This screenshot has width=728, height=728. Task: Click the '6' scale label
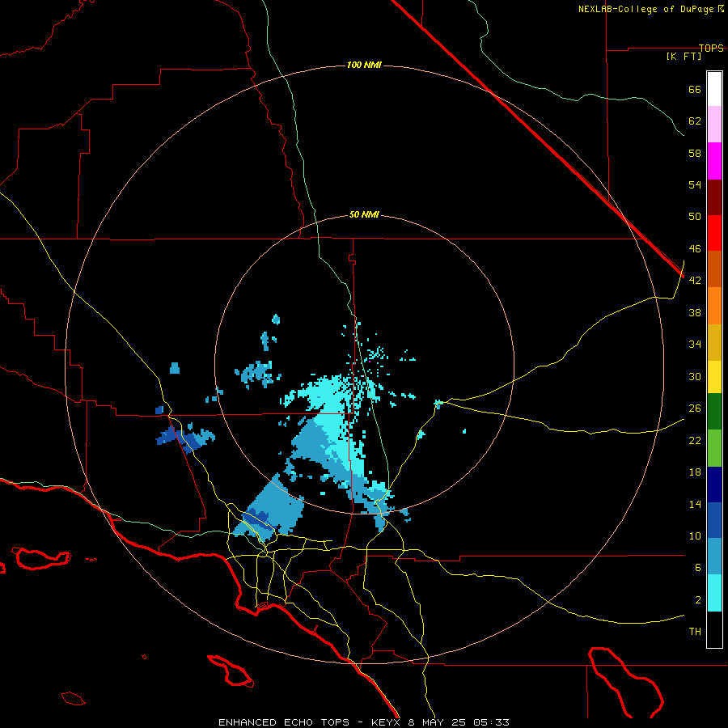(698, 568)
